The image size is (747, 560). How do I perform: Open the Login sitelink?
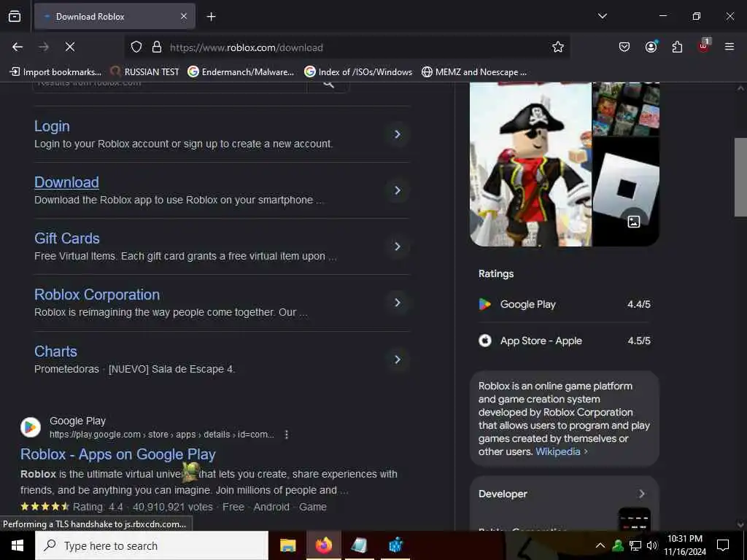point(52,126)
